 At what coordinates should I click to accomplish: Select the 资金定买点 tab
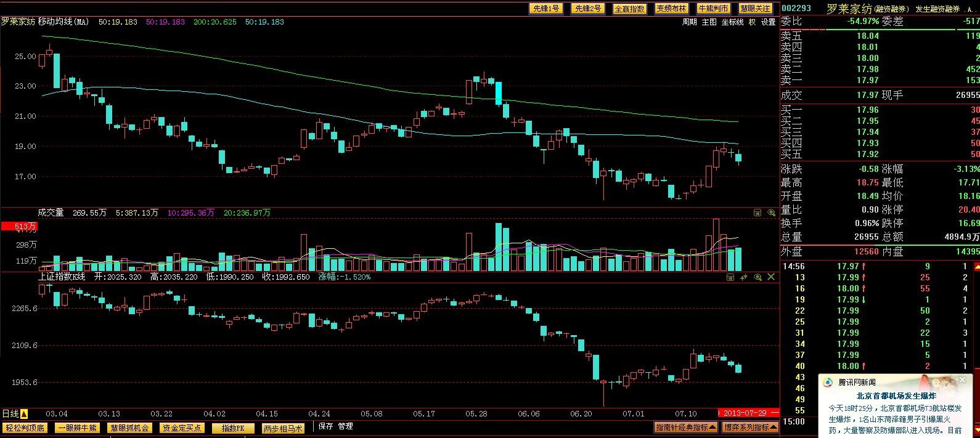point(181,428)
